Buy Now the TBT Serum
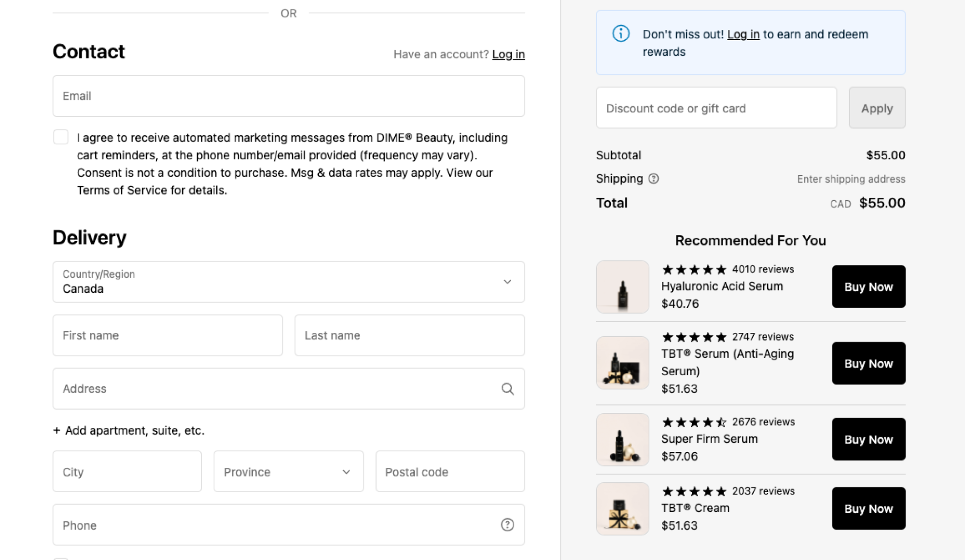Viewport: 965px width, 560px height. [868, 363]
